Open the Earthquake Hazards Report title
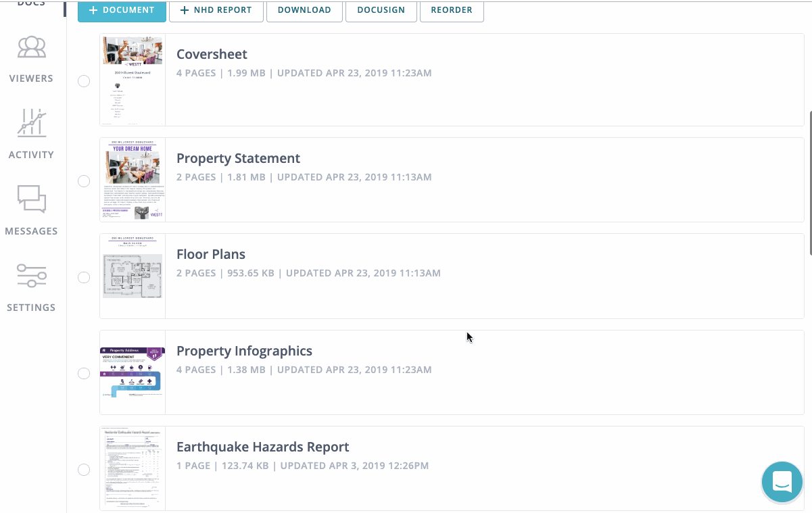This screenshot has height=513, width=812. (262, 447)
